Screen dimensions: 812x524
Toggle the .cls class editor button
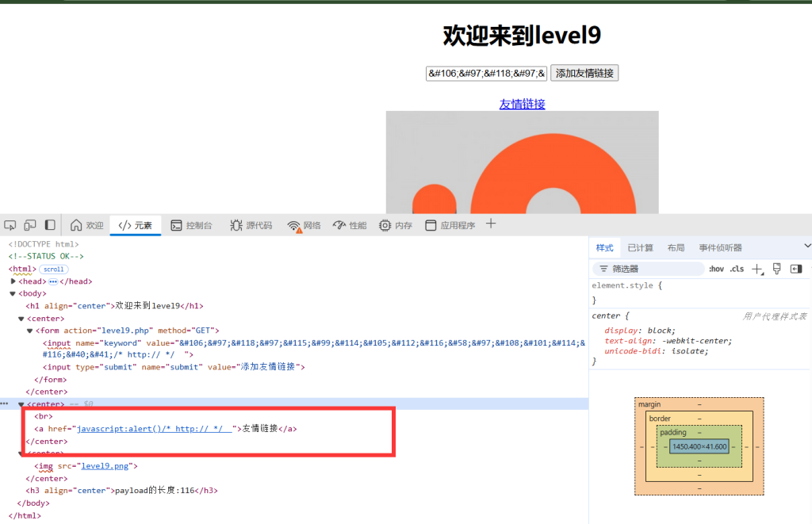tap(737, 269)
